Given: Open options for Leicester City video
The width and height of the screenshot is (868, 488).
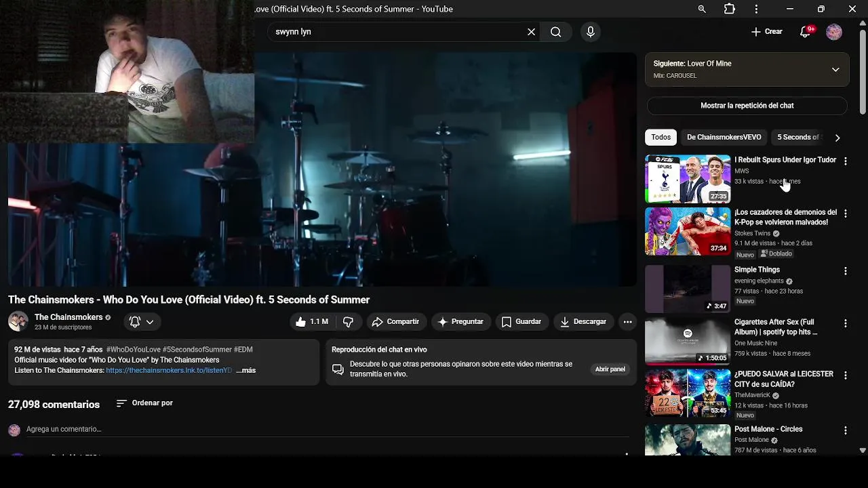Looking at the screenshot, I should [845, 375].
